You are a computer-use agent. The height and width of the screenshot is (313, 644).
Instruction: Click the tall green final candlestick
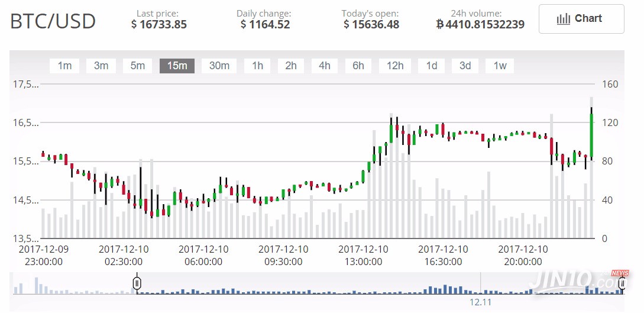point(592,135)
